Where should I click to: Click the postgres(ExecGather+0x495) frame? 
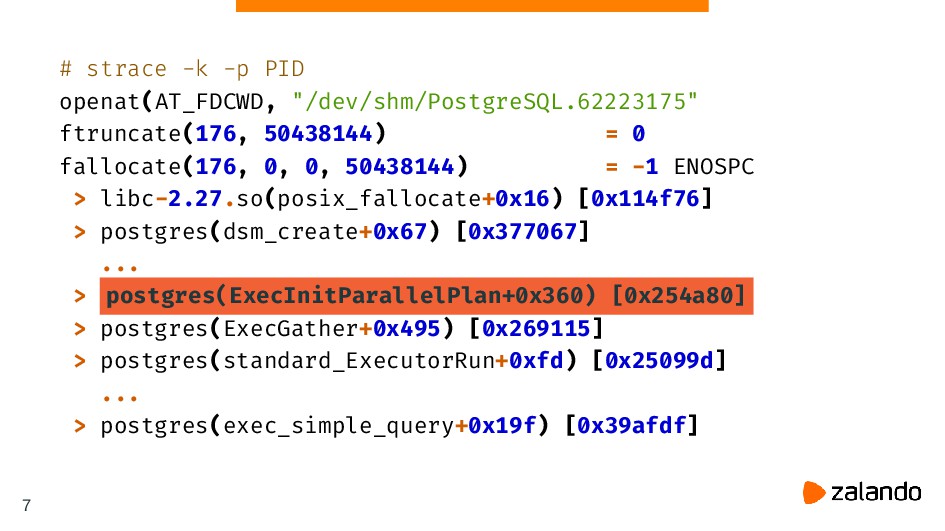[x=277, y=328]
